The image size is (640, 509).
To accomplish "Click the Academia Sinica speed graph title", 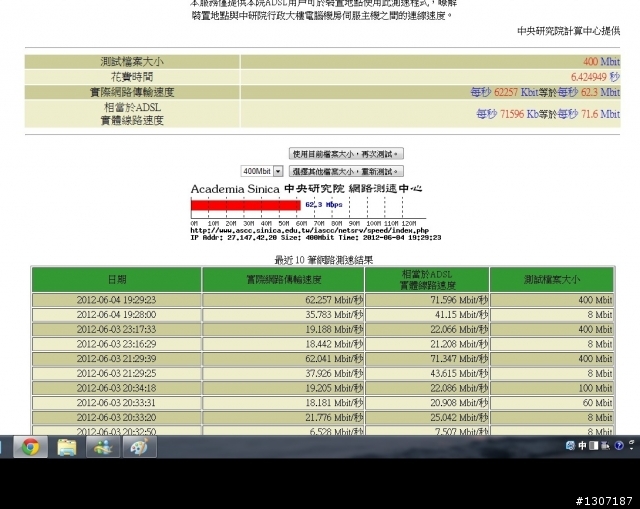I will [306, 189].
